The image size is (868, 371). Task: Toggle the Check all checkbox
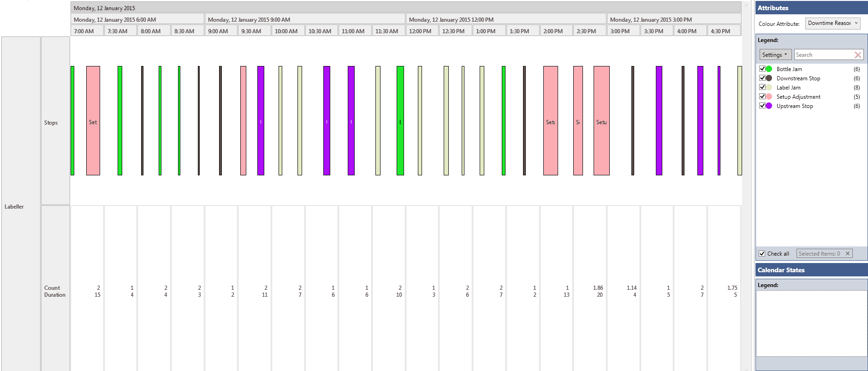[x=762, y=253]
